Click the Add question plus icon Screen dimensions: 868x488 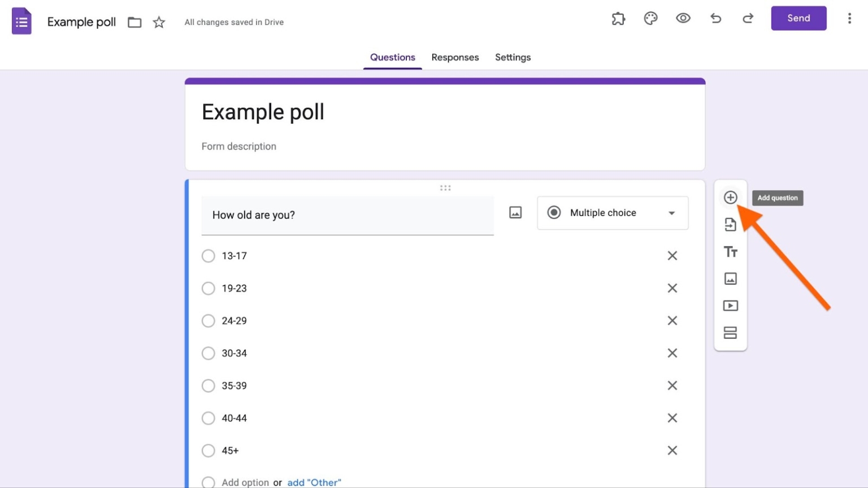point(730,198)
